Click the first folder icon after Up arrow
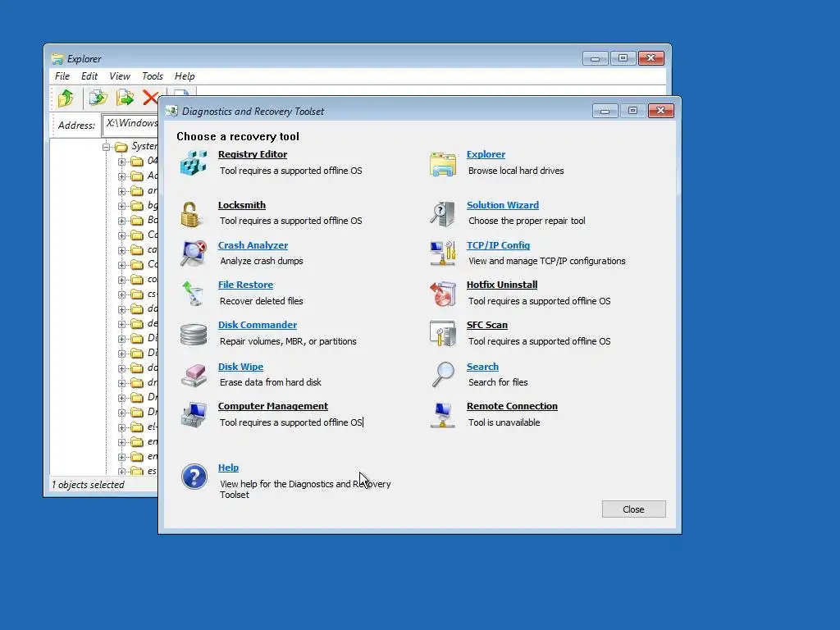The width and height of the screenshot is (840, 630). [98, 98]
